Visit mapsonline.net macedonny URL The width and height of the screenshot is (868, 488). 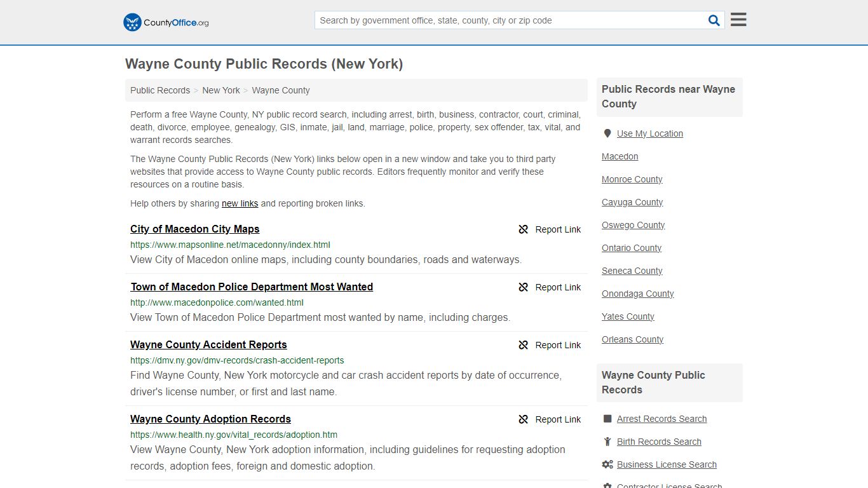(x=230, y=245)
